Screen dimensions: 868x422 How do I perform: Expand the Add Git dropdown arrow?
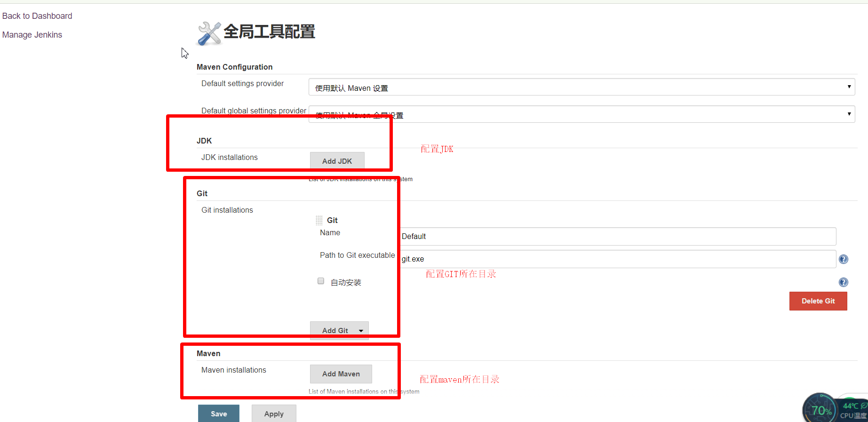click(361, 331)
